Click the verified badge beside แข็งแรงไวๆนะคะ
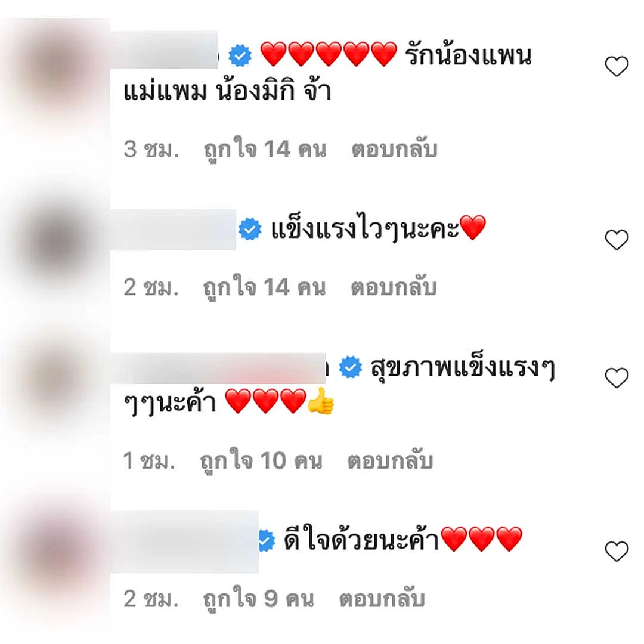This screenshot has width=644, height=644. (x=250, y=229)
